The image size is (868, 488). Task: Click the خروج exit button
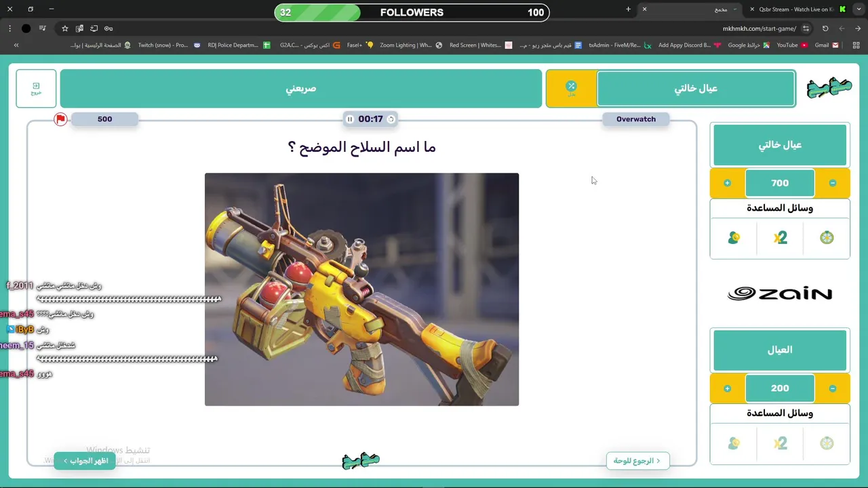click(36, 89)
